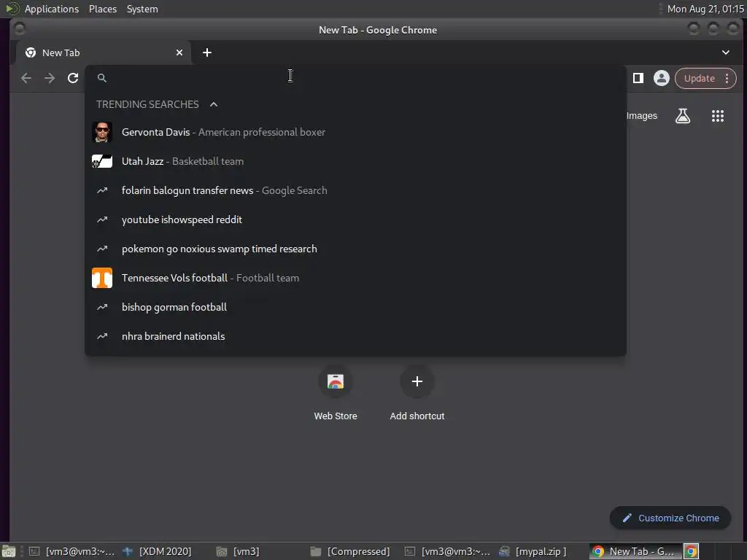The width and height of the screenshot is (747, 560).
Task: Open Customize Chrome
Action: (x=670, y=518)
